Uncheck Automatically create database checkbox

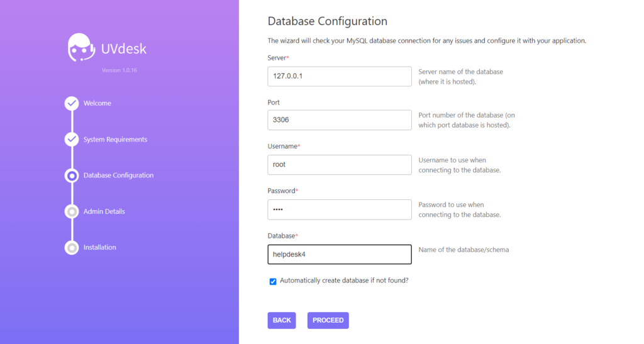tap(273, 281)
